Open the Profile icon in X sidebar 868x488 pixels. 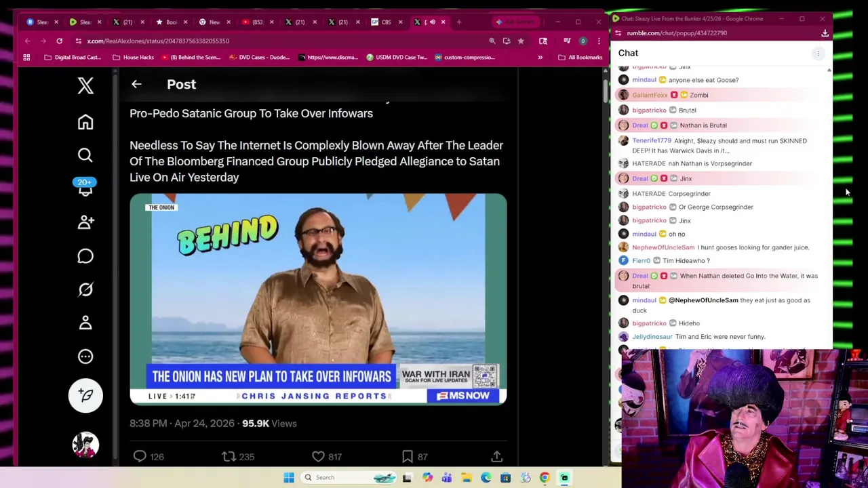coord(85,323)
